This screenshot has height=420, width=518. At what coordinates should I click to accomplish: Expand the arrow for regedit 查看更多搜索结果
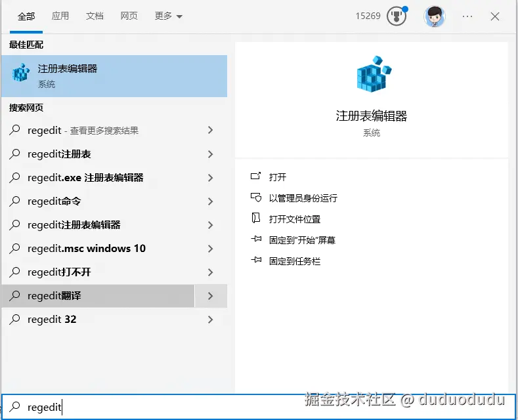[211, 130]
